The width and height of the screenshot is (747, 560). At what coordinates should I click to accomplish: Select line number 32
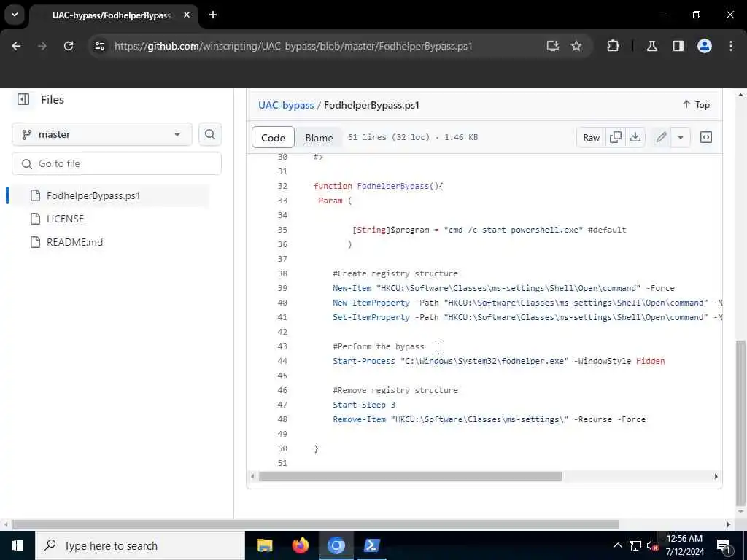click(282, 186)
